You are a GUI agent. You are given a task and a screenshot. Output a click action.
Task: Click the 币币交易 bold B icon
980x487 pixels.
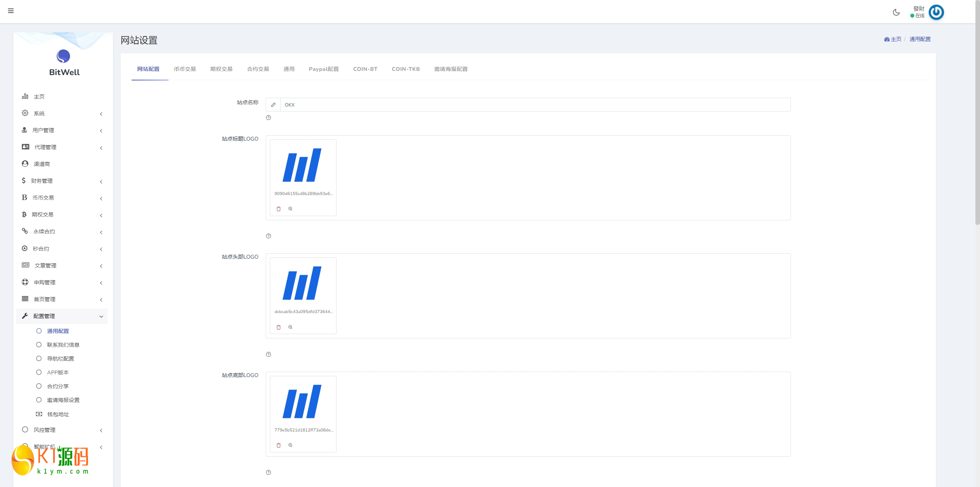pos(24,197)
